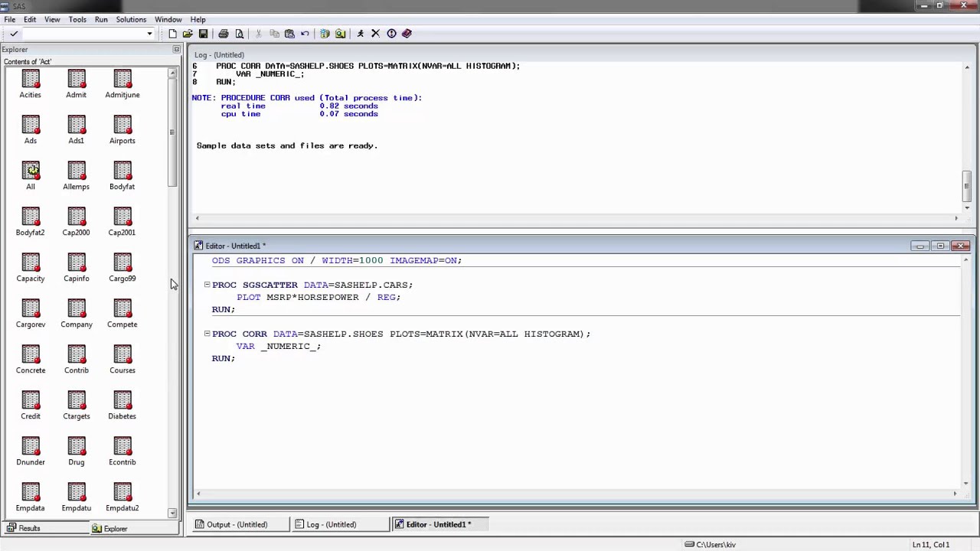Open the View menu
This screenshot has width=980, height=551.
click(52, 19)
